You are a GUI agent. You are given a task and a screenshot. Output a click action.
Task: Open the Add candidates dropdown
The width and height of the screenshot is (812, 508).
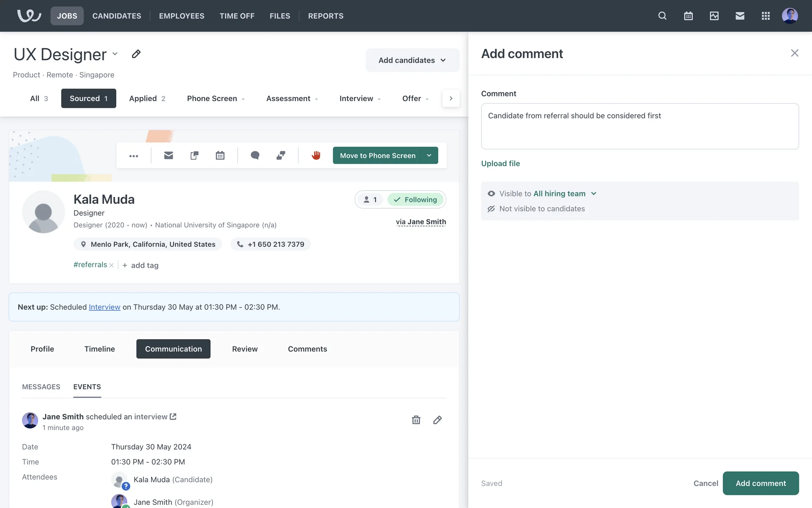[412, 60]
